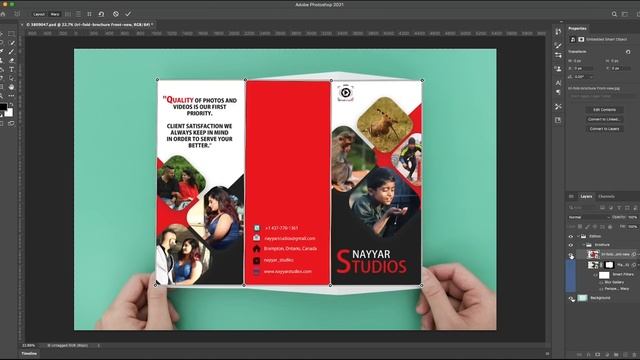640x360 pixels.
Task: Toggle the pixel layer filter icon
Action: point(602,208)
